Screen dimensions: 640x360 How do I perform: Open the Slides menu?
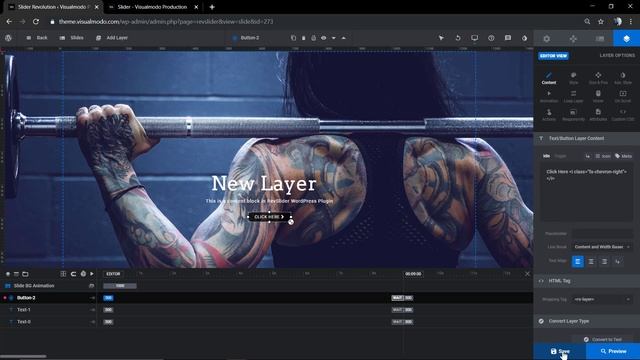pos(72,38)
